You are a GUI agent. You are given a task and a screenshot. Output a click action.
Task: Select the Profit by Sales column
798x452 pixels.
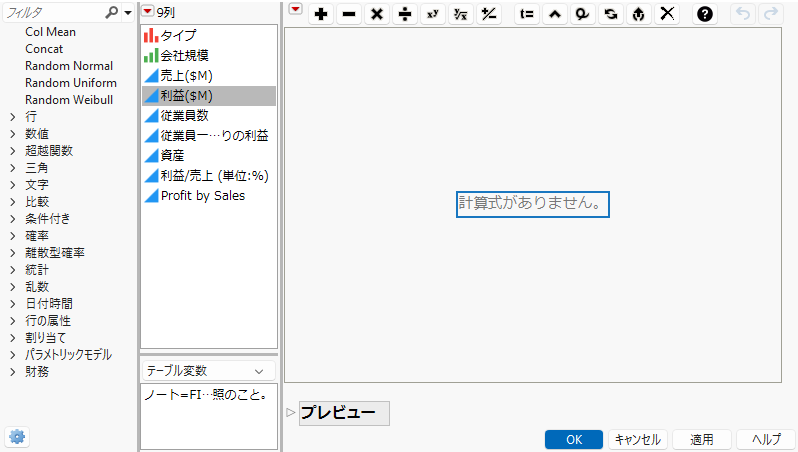[x=209, y=195]
